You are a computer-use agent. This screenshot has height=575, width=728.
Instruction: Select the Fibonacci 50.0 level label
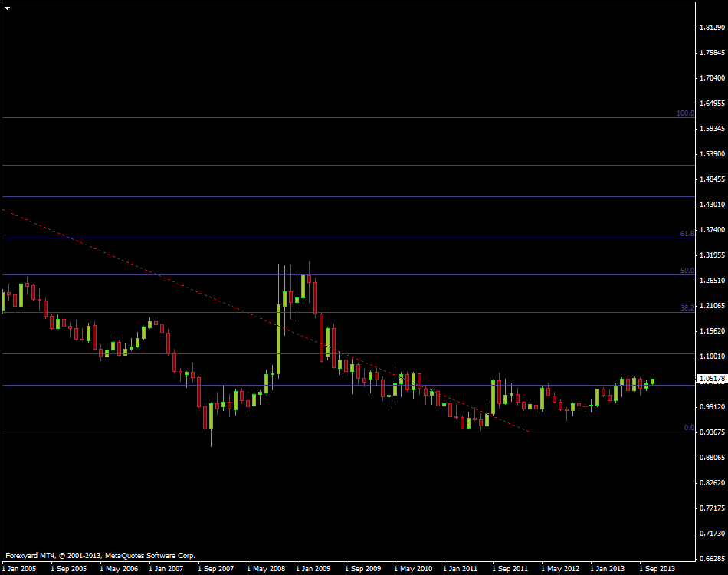point(687,271)
